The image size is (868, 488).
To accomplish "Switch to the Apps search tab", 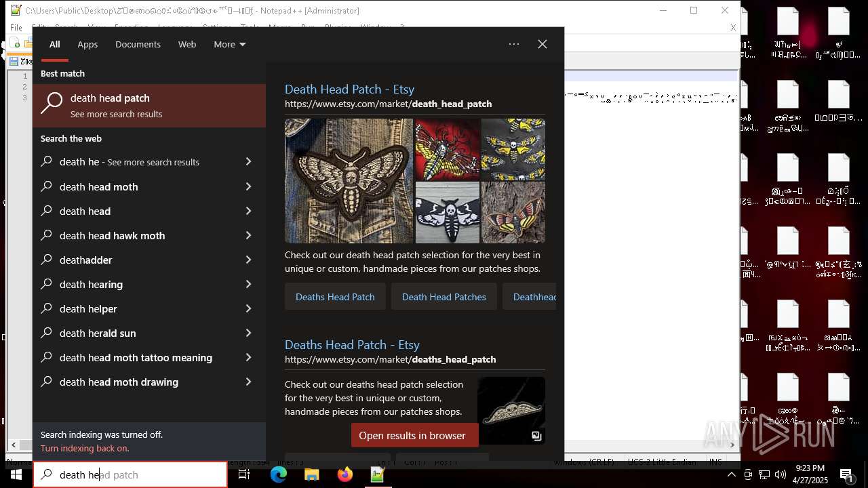I will pyautogui.click(x=87, y=44).
